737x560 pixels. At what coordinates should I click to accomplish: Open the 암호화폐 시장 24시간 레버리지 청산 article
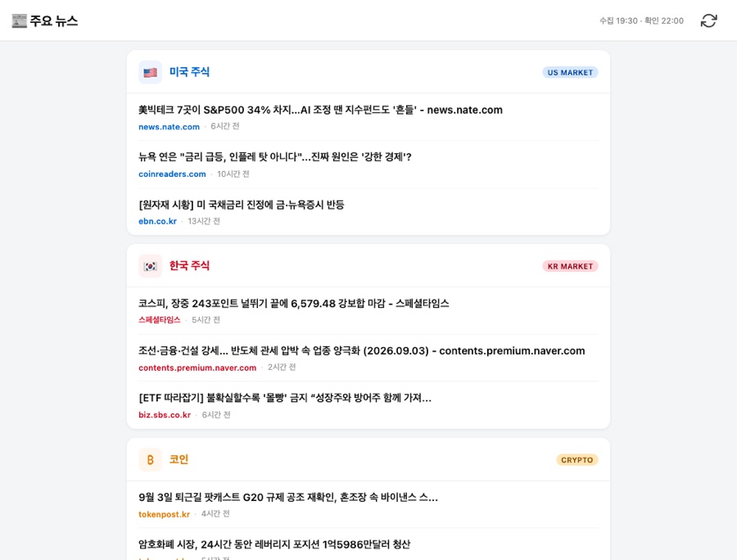tap(274, 544)
